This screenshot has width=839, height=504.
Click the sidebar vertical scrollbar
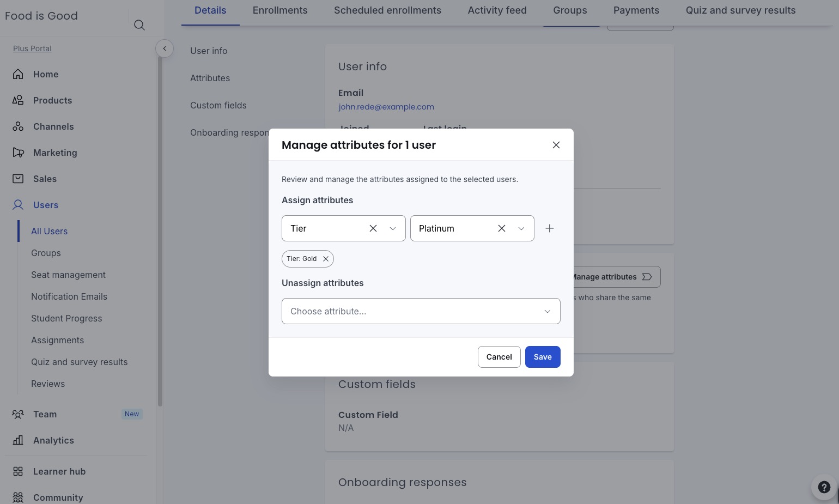click(160, 229)
